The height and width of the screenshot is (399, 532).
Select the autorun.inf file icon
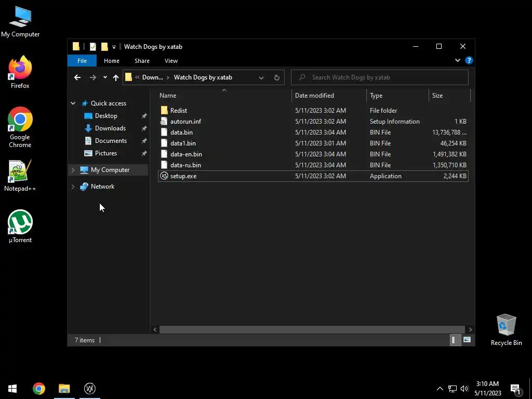[164, 121]
